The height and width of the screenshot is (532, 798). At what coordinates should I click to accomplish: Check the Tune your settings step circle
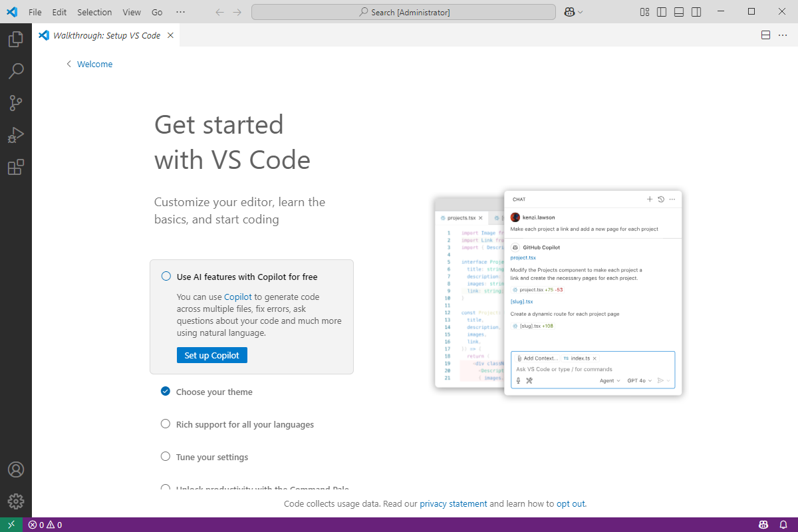coord(166,456)
